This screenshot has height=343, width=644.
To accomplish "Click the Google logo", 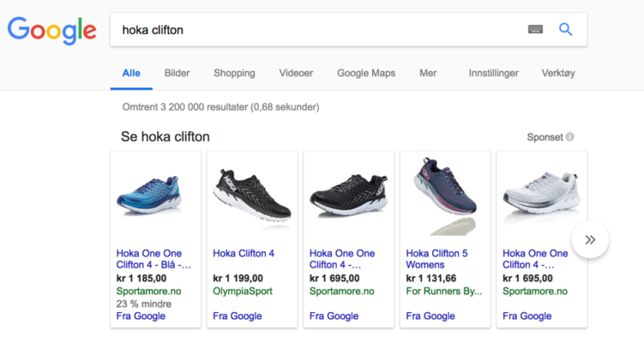I will [x=51, y=30].
